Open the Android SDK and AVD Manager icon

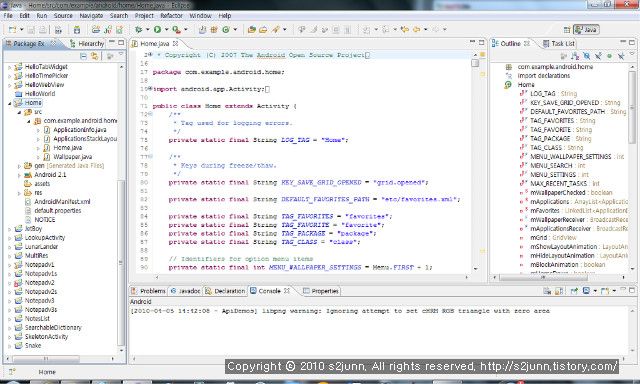tap(77, 29)
